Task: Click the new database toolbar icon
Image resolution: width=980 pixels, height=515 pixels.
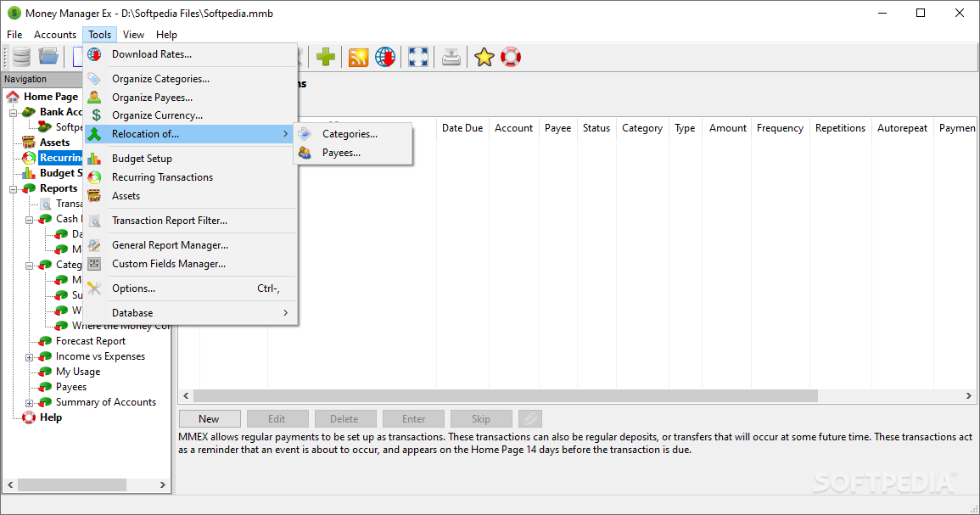Action: (x=21, y=57)
